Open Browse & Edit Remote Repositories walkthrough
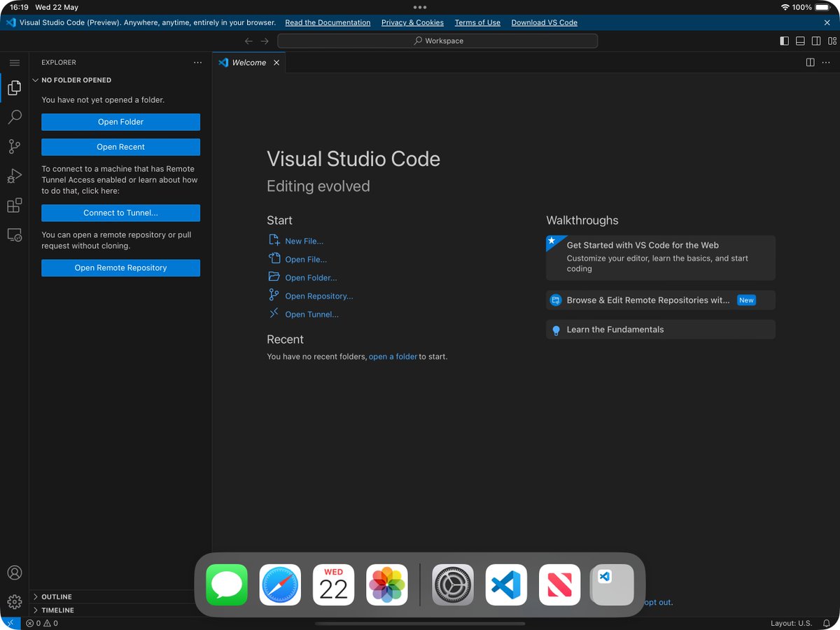 (x=661, y=300)
